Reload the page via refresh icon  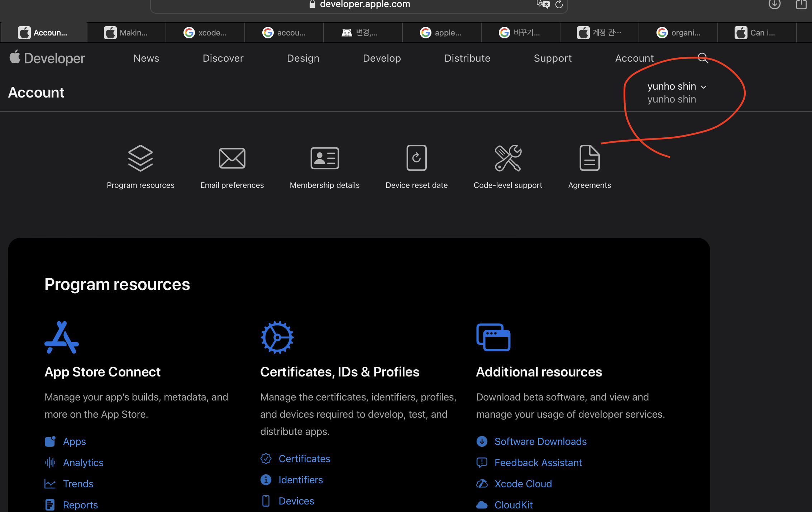pos(559,4)
